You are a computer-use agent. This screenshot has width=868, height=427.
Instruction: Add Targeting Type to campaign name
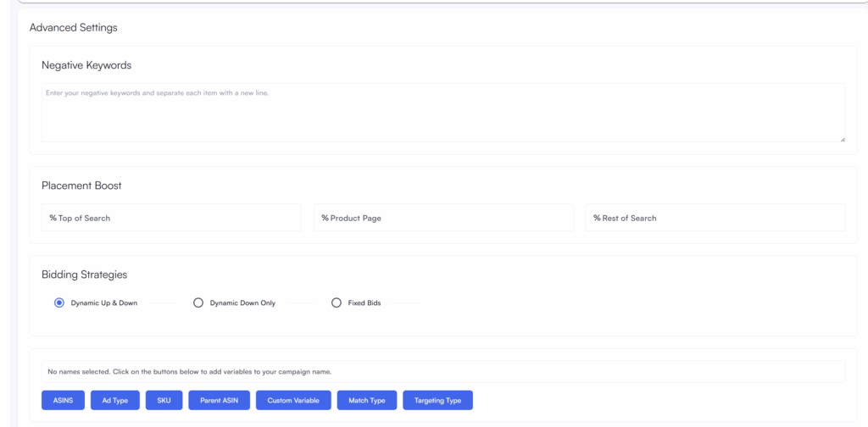tap(437, 400)
